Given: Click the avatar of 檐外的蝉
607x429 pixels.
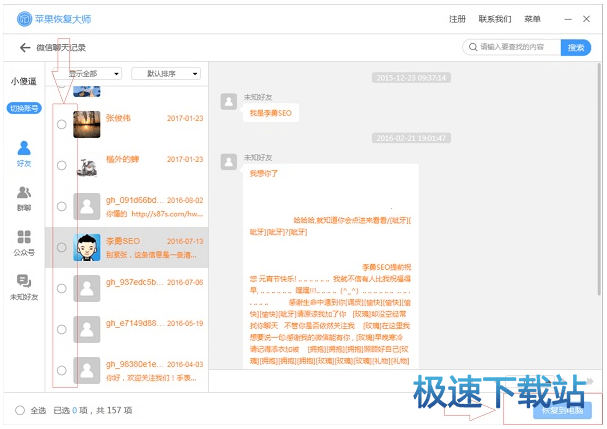Looking at the screenshot, I should tap(87, 165).
